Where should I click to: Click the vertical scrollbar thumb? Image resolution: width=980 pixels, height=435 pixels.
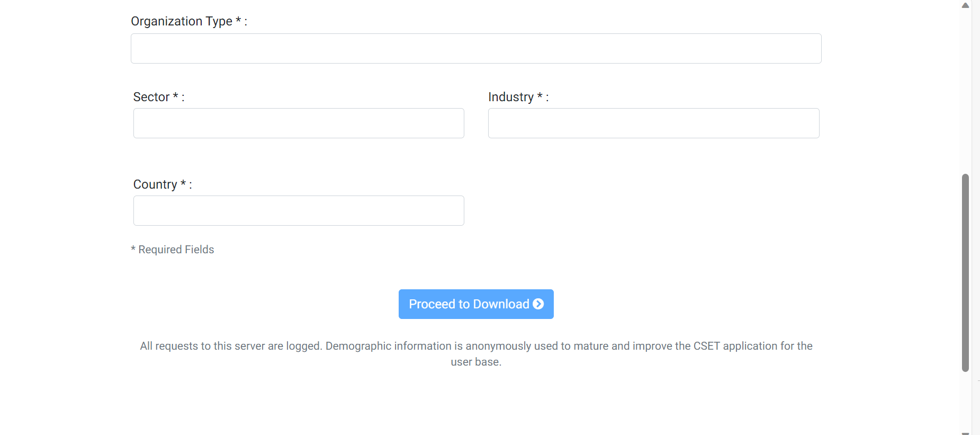click(965, 272)
